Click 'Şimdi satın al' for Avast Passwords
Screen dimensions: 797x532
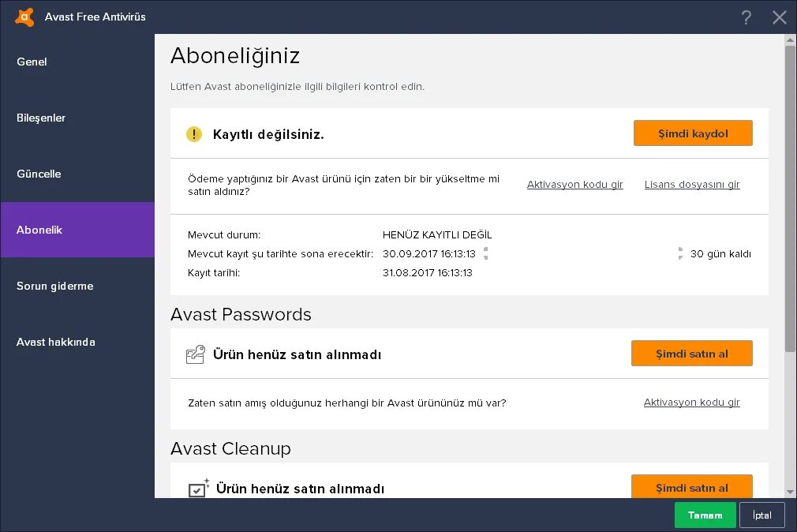(x=692, y=354)
